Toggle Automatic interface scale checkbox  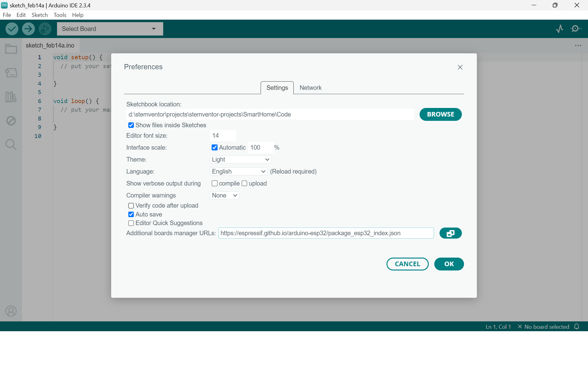tap(215, 148)
